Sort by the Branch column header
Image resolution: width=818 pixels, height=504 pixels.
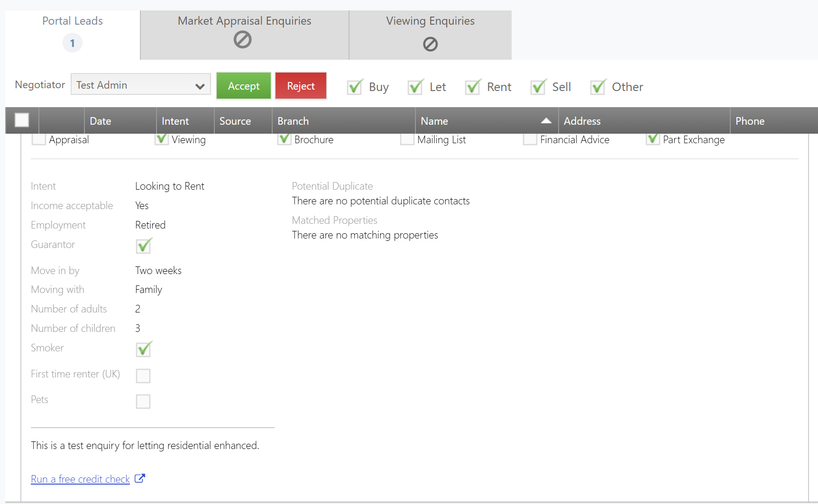(x=344, y=121)
